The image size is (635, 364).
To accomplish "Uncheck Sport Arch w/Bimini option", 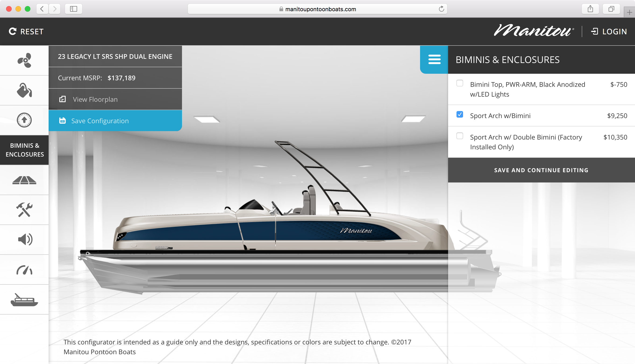I will (460, 115).
